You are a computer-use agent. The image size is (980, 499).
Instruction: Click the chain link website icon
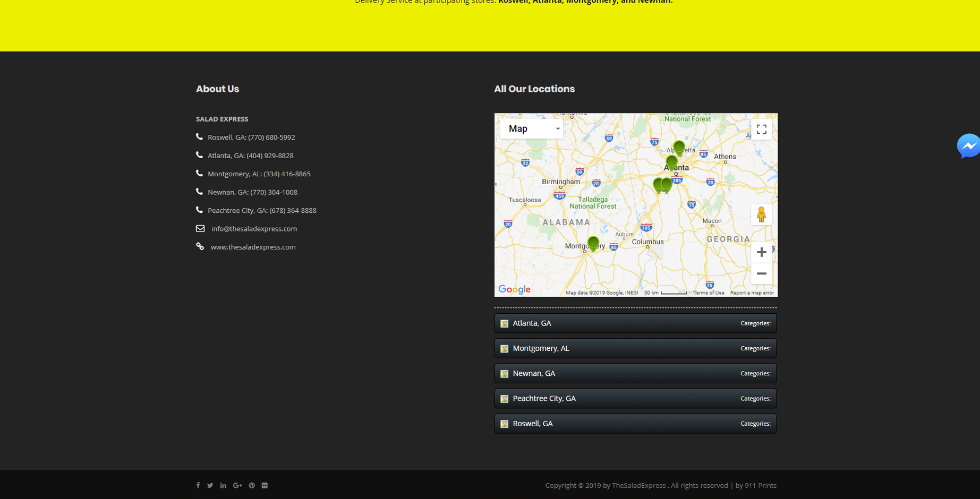200,246
